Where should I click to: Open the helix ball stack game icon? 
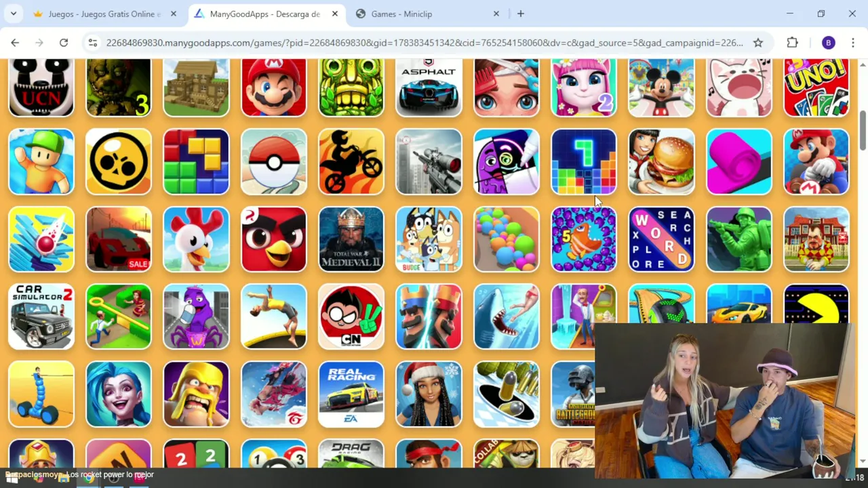[41, 239]
